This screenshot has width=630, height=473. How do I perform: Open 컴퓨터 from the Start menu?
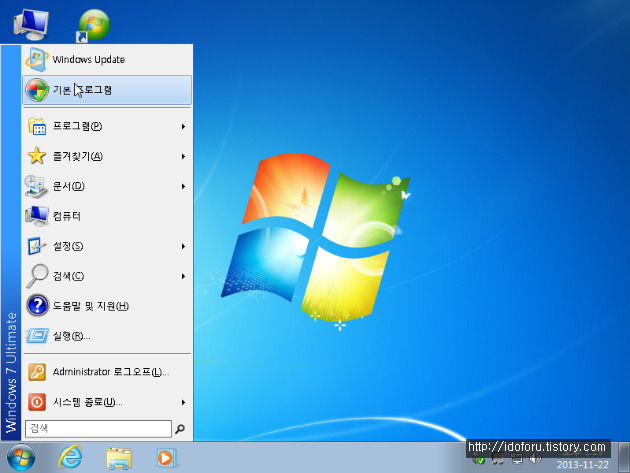tap(107, 216)
